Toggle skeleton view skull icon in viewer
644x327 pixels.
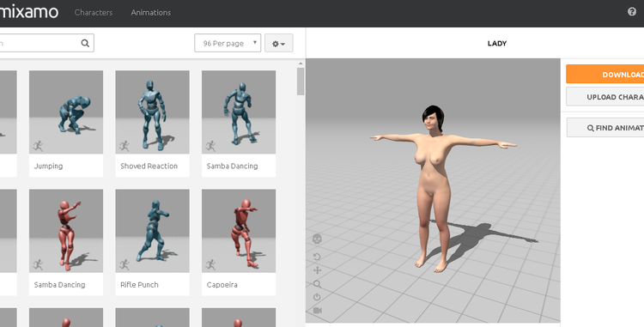[317, 239]
